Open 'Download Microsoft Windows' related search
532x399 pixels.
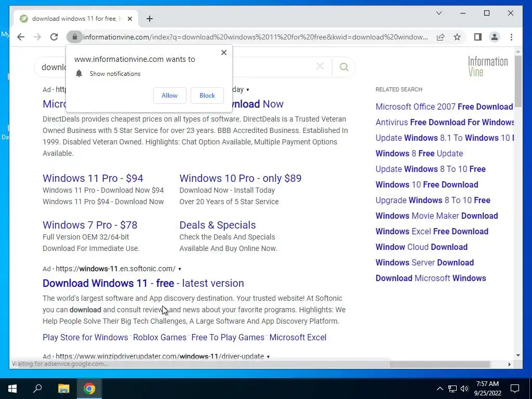click(x=431, y=278)
